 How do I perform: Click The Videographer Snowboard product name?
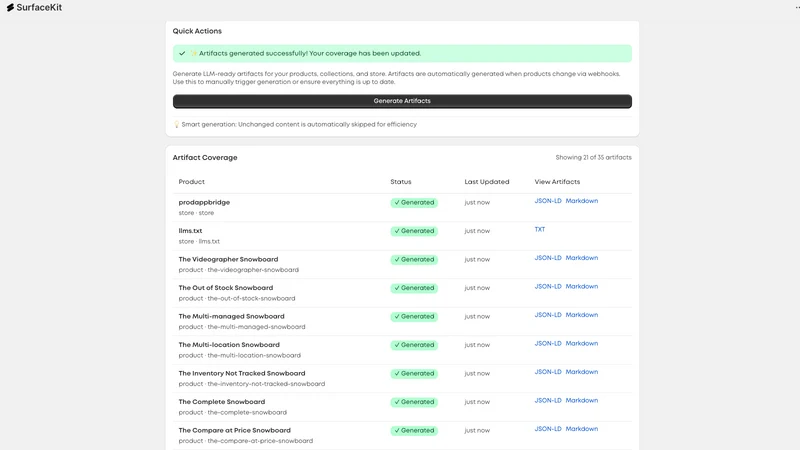click(x=228, y=260)
